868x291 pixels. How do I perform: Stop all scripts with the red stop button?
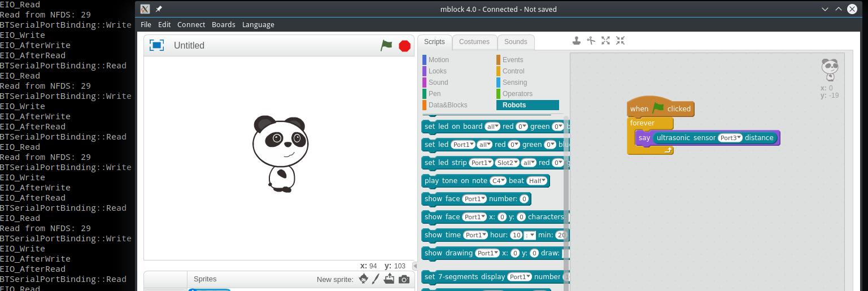coord(404,46)
